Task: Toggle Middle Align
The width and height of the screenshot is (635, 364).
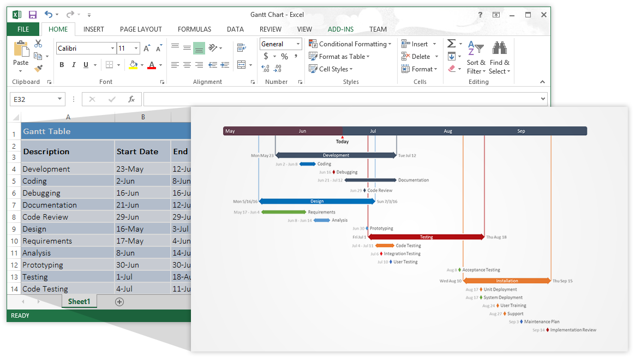Action: [187, 48]
